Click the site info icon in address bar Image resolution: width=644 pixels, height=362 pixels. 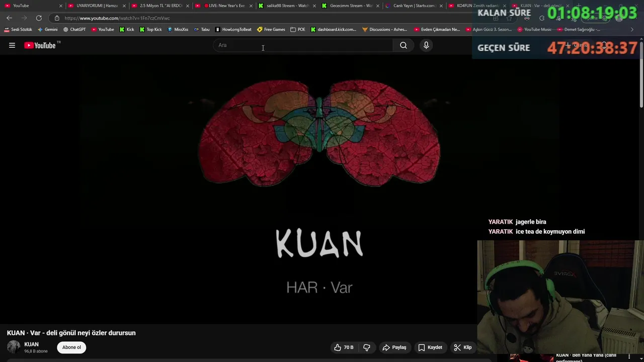(x=57, y=18)
